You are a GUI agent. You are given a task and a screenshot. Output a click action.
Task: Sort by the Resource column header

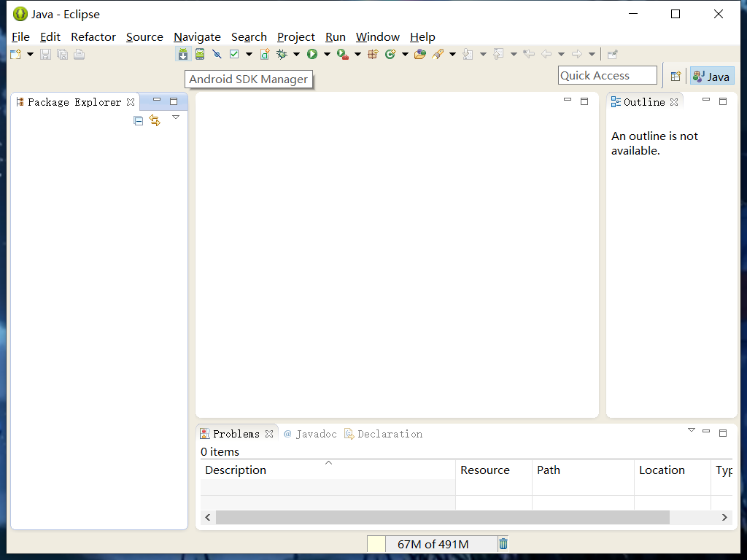click(x=494, y=470)
